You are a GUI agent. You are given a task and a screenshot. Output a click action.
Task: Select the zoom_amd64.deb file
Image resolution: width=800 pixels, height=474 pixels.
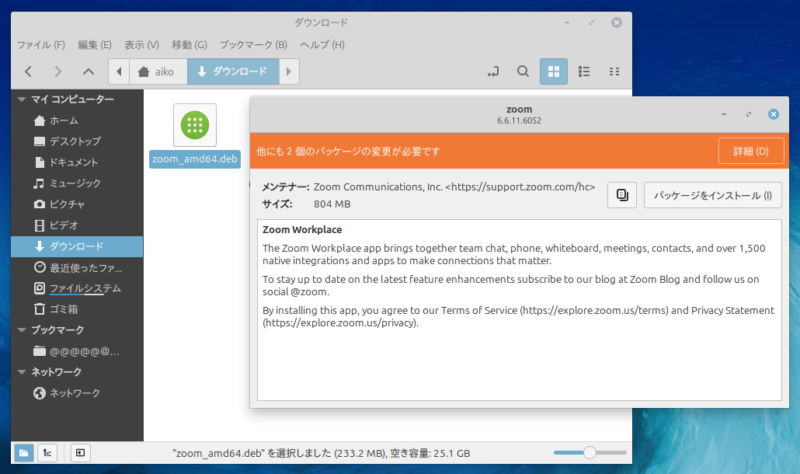coord(195,135)
